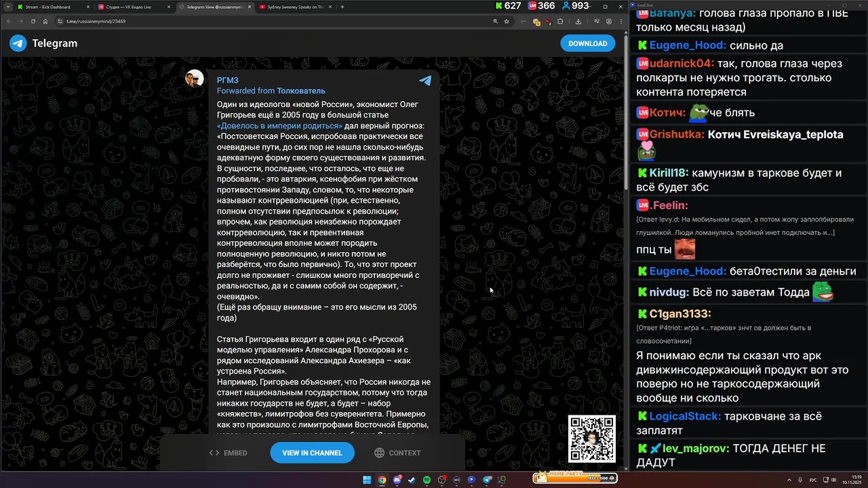Click the Eugene_Hood username on сильно да message
Image resolution: width=868 pixels, height=488 pixels.
pos(688,45)
